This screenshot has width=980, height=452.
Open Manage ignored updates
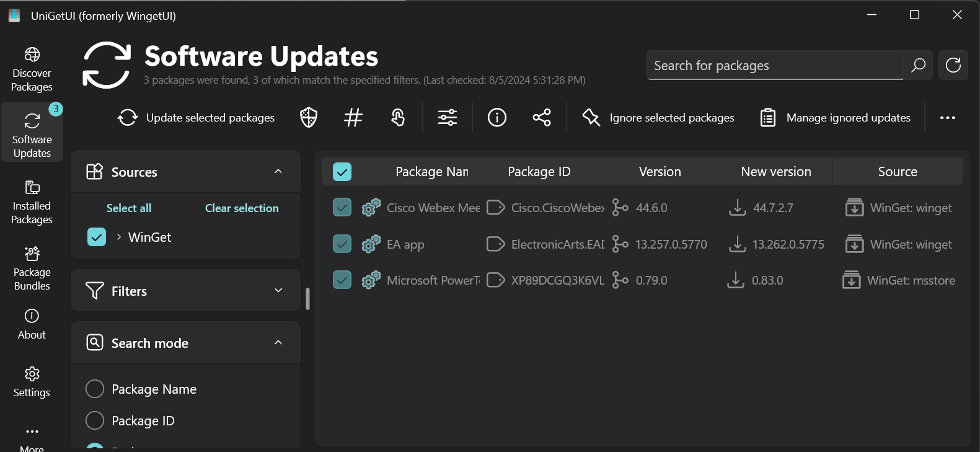(836, 117)
